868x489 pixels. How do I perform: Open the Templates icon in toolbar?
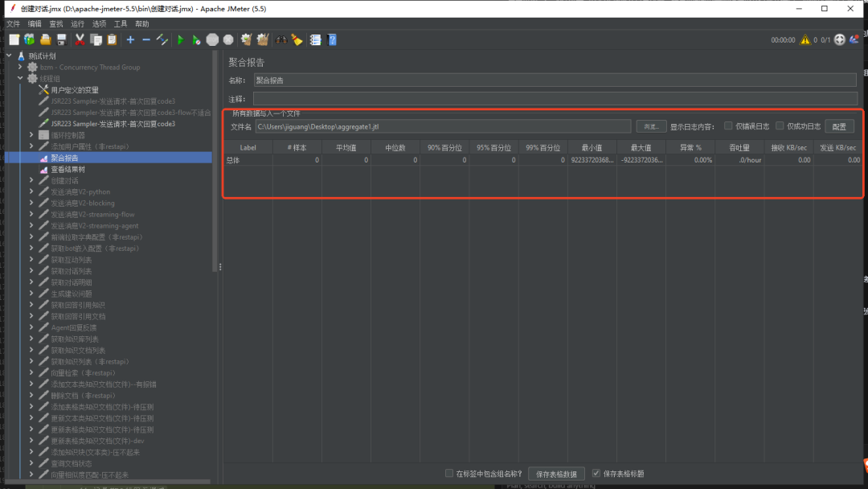[x=30, y=39]
